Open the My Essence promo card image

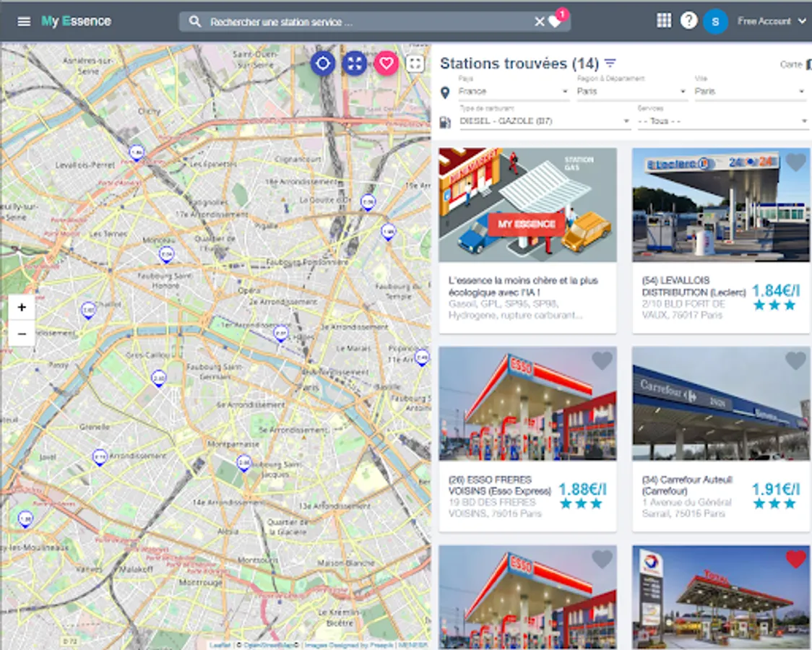pos(527,205)
